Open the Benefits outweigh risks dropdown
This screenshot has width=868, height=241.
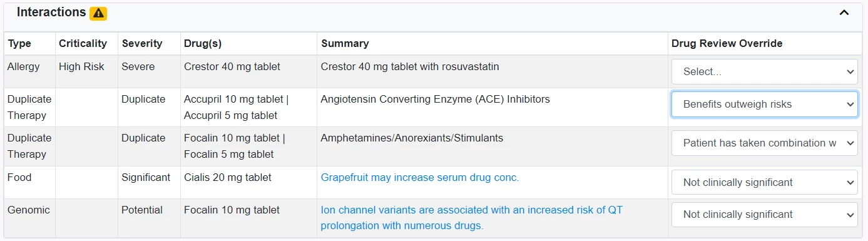tap(765, 104)
